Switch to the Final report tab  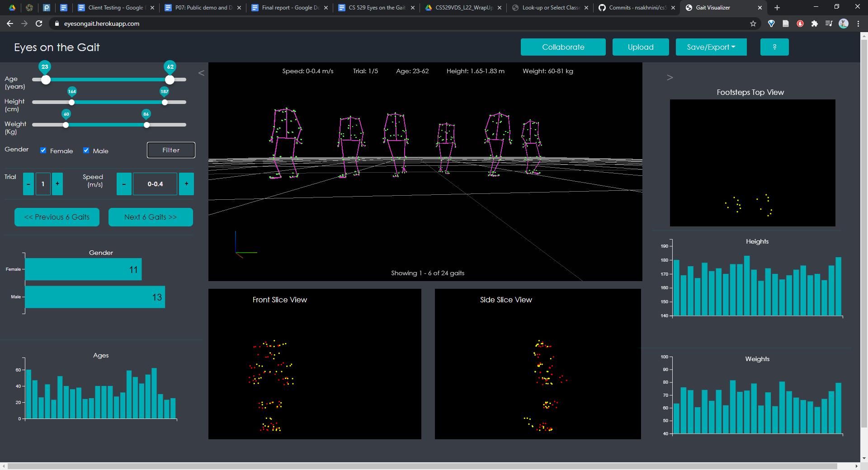[x=289, y=8]
